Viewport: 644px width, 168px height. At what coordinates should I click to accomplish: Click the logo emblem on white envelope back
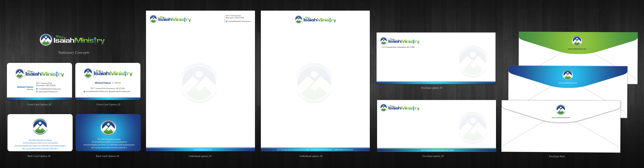click(561, 110)
